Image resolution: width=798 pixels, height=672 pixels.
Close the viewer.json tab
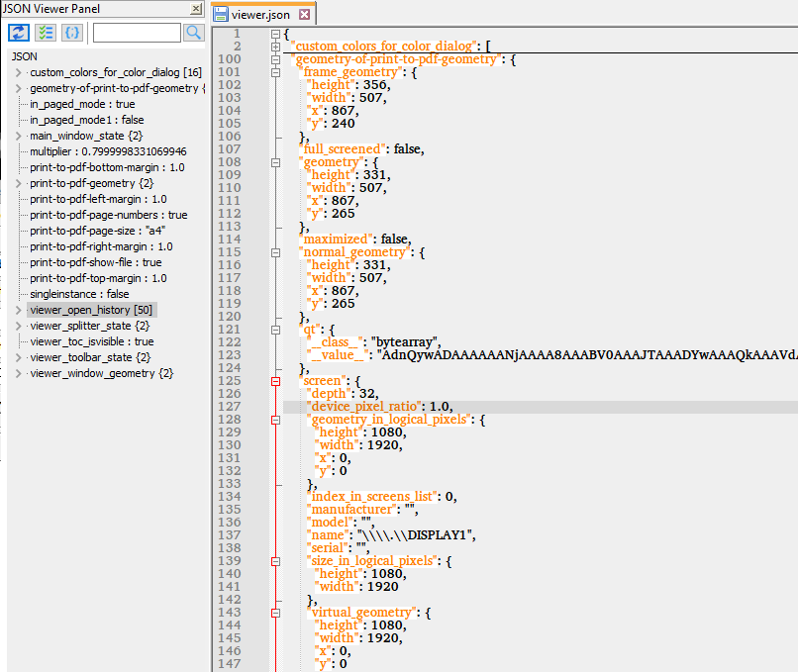point(304,14)
